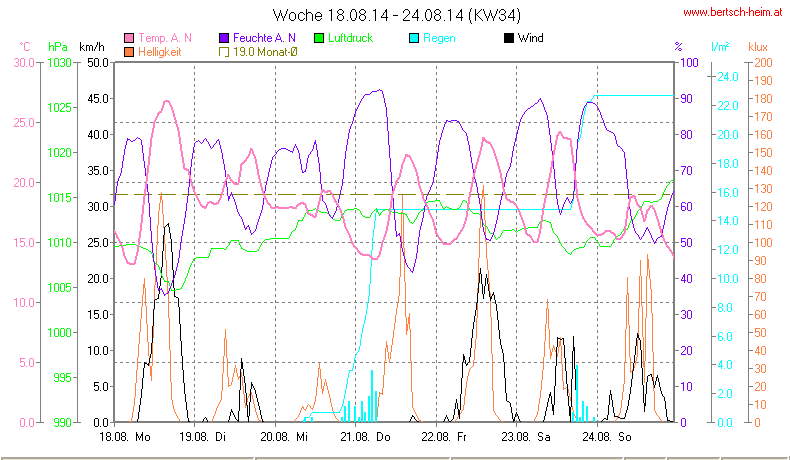Select the 'Wind' legend label
The width and height of the screenshot is (790, 460).
point(531,38)
